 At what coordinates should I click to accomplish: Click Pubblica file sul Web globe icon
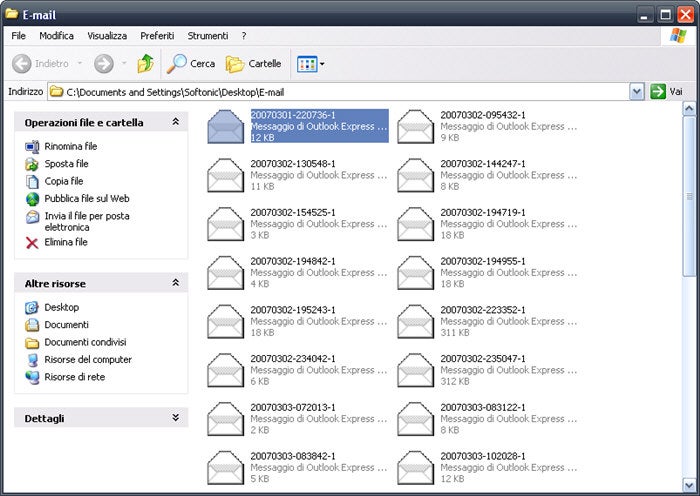32,199
